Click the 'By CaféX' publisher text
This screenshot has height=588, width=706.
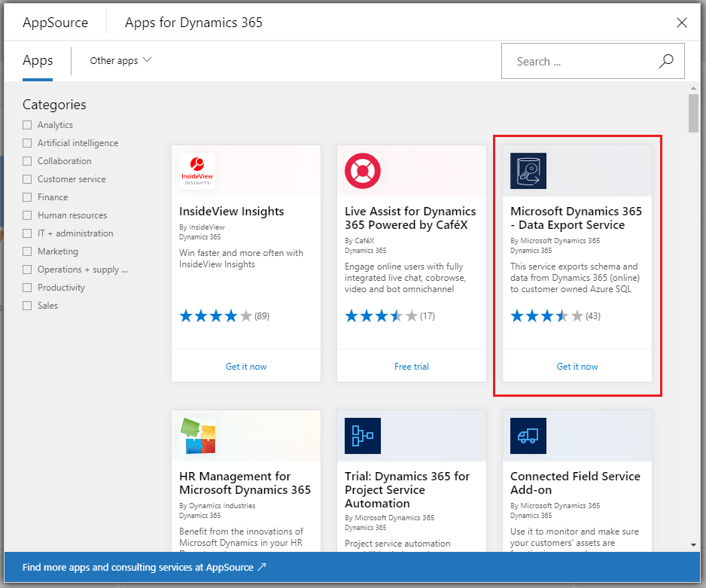point(359,241)
